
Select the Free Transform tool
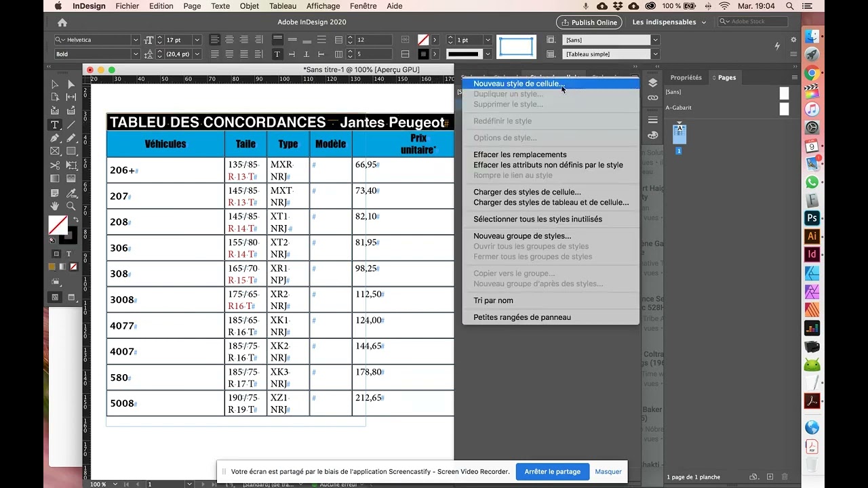[x=71, y=165]
